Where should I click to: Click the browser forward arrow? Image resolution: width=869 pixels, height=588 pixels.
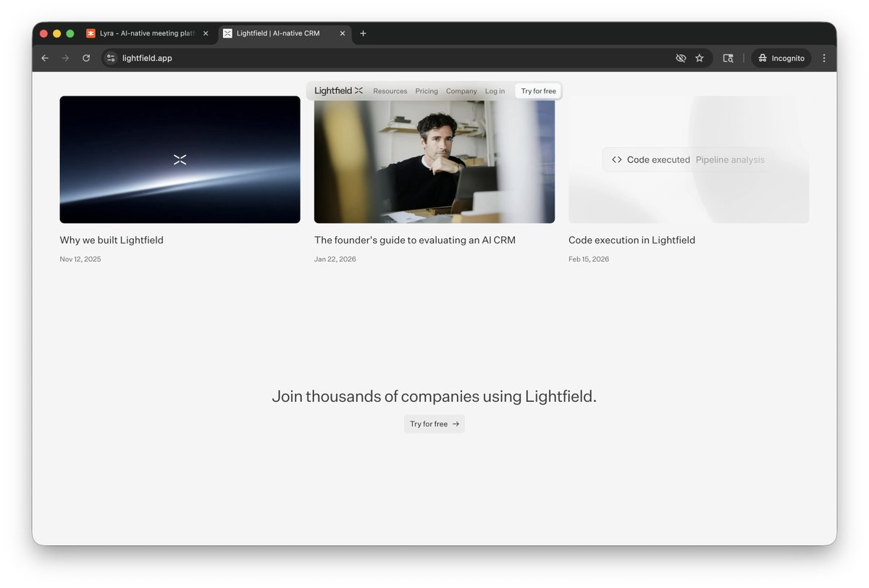(65, 58)
